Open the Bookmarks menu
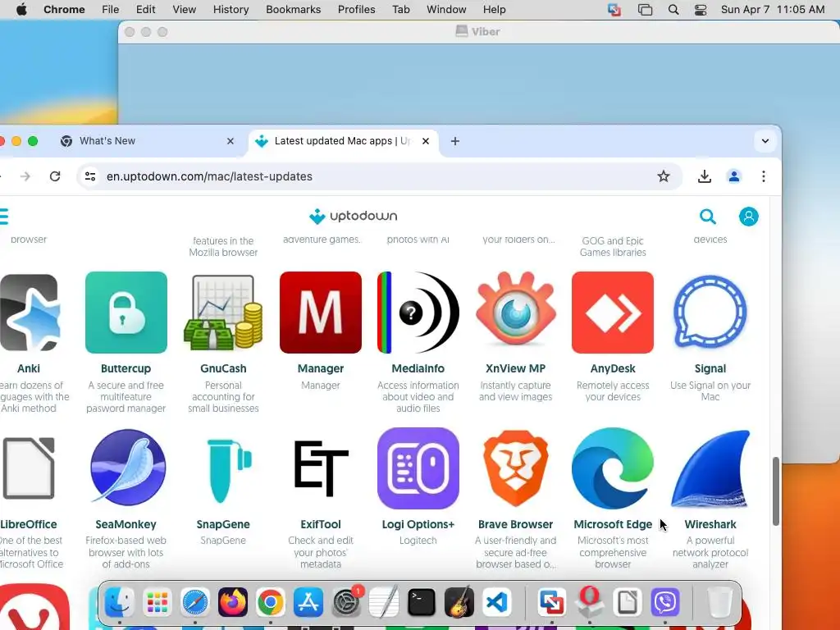The width and height of the screenshot is (840, 630). coord(293,10)
